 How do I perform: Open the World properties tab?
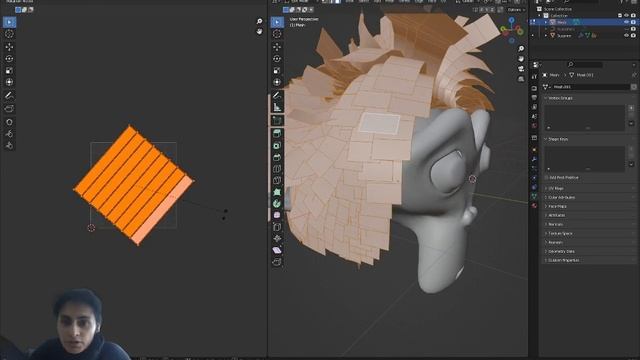pyautogui.click(x=534, y=126)
